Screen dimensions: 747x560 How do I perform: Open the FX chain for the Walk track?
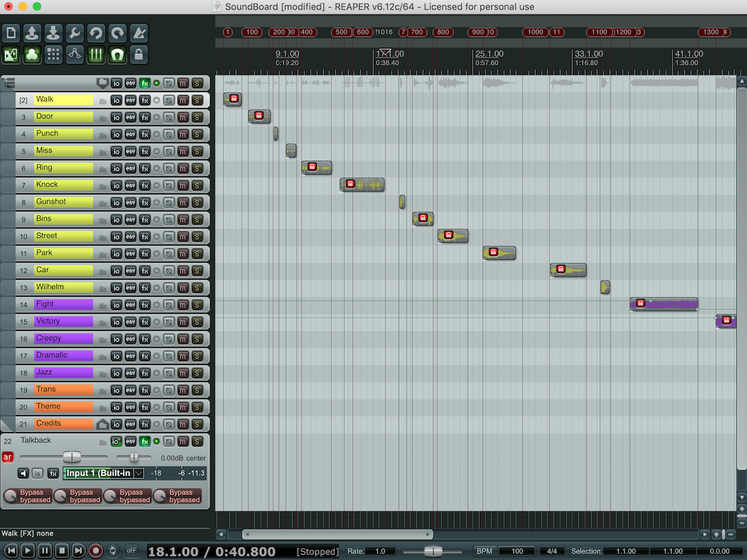click(144, 100)
